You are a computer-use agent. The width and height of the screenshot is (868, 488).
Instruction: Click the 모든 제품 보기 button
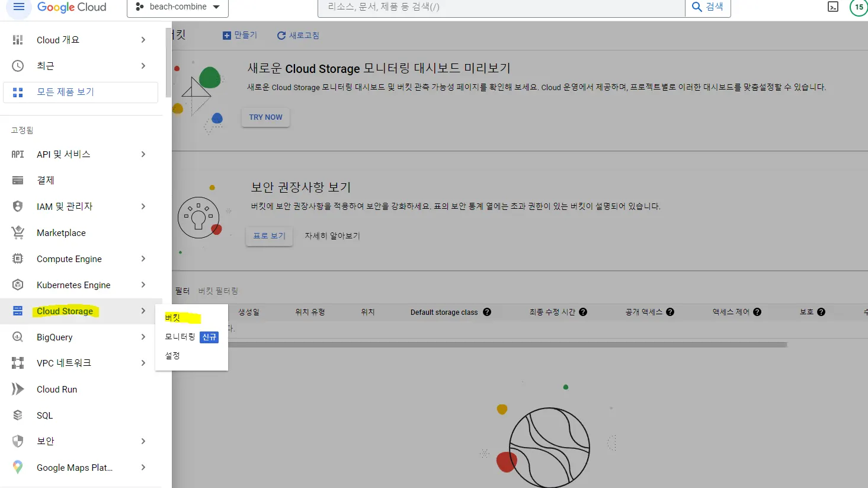pos(81,92)
